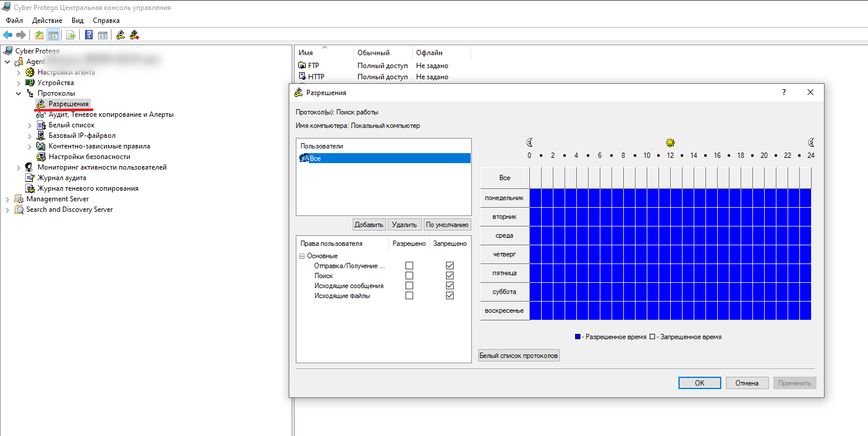Click the Настройки безопасности icon

(41, 157)
